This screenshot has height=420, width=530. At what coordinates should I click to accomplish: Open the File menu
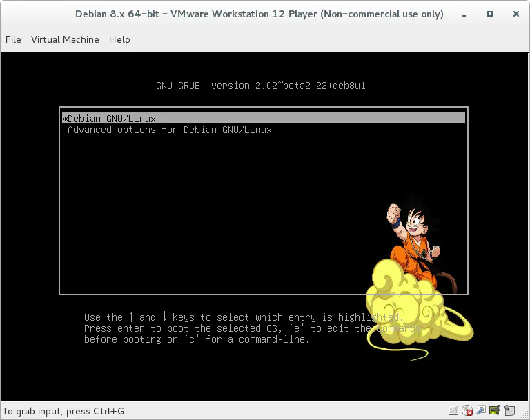(x=13, y=39)
